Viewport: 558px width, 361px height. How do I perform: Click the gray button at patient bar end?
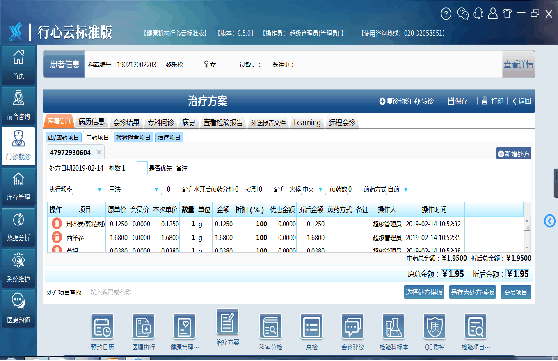tap(518, 64)
